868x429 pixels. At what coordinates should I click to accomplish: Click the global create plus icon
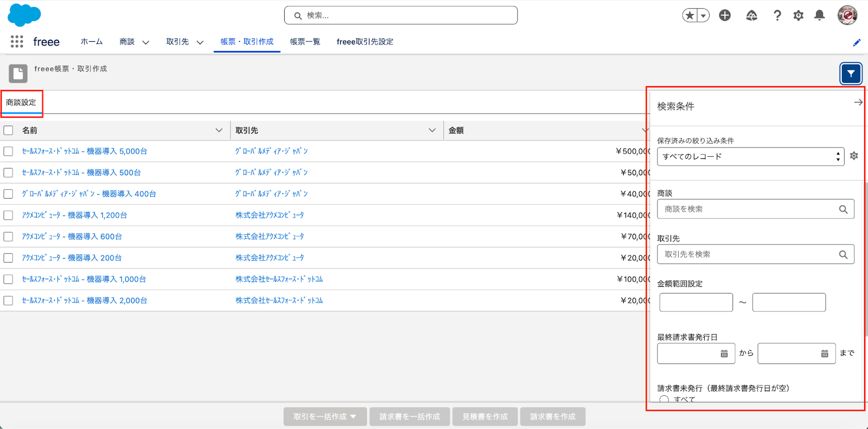[725, 16]
